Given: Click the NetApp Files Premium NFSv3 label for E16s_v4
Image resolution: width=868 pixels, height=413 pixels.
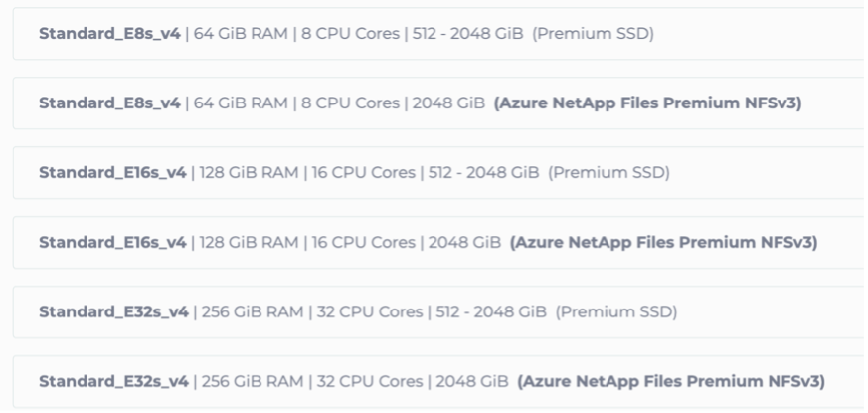Looking at the screenshot, I should coord(663,243).
